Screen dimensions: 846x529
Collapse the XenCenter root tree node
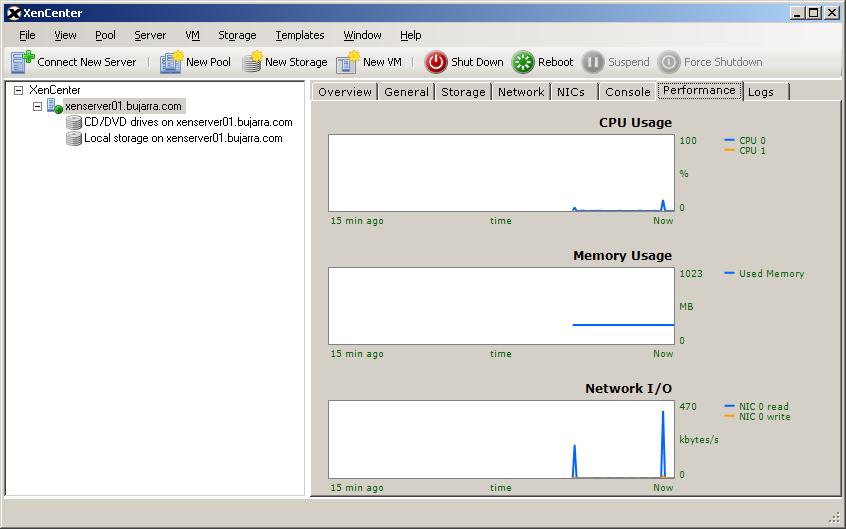pyautogui.click(x=18, y=90)
